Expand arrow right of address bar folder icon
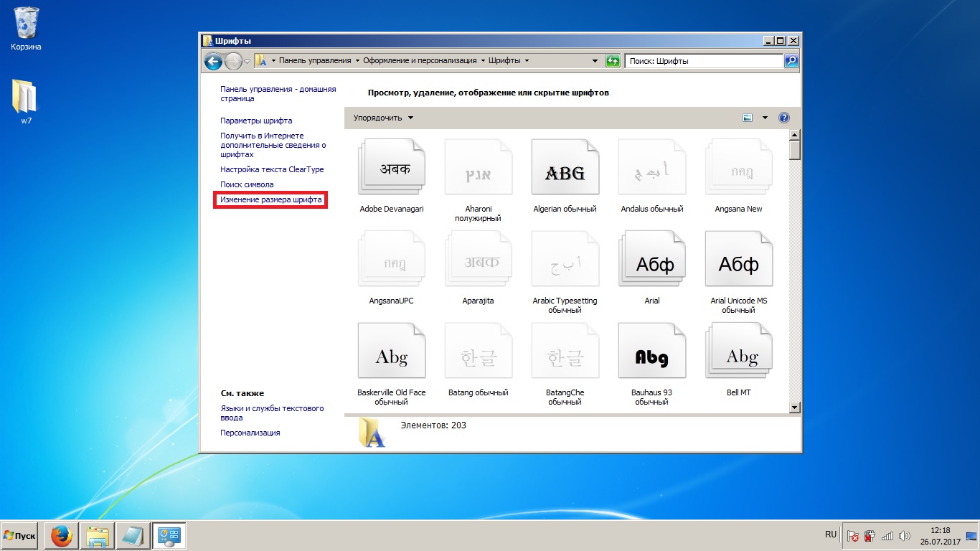980x551 pixels. pos(273,61)
